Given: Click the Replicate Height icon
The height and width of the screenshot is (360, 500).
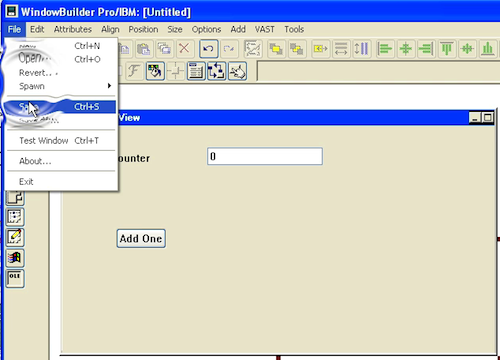Looking at the screenshot, I should pyautogui.click(x=361, y=49).
